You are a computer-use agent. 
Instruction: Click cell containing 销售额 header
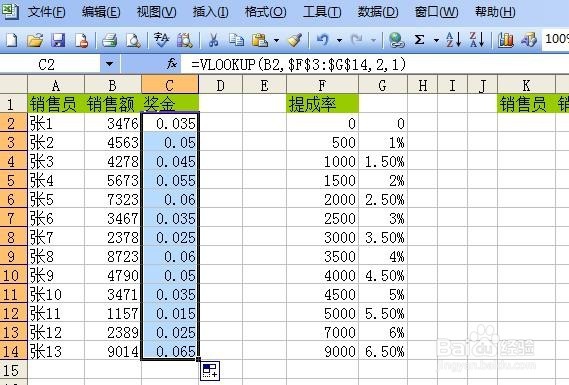click(x=112, y=103)
